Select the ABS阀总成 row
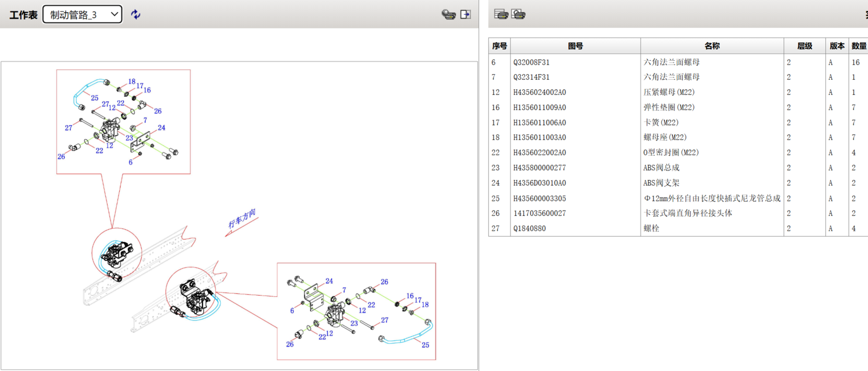Image resolution: width=868 pixels, height=371 pixels. coord(661,168)
